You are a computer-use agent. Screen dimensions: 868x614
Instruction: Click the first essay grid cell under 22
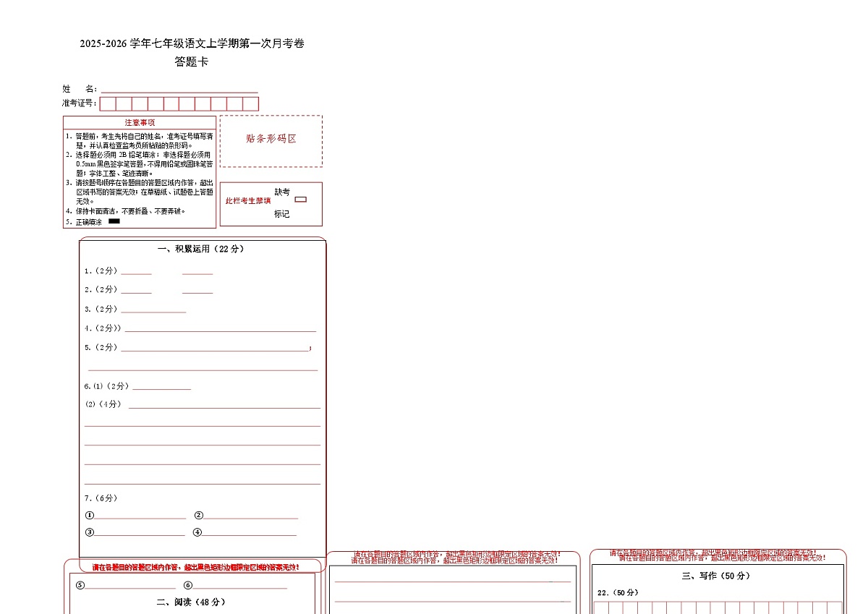(x=602, y=608)
